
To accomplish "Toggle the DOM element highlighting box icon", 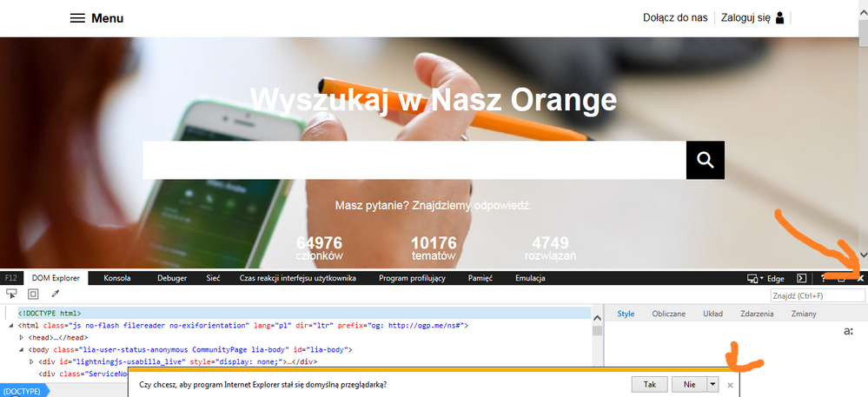I will pos(33,294).
